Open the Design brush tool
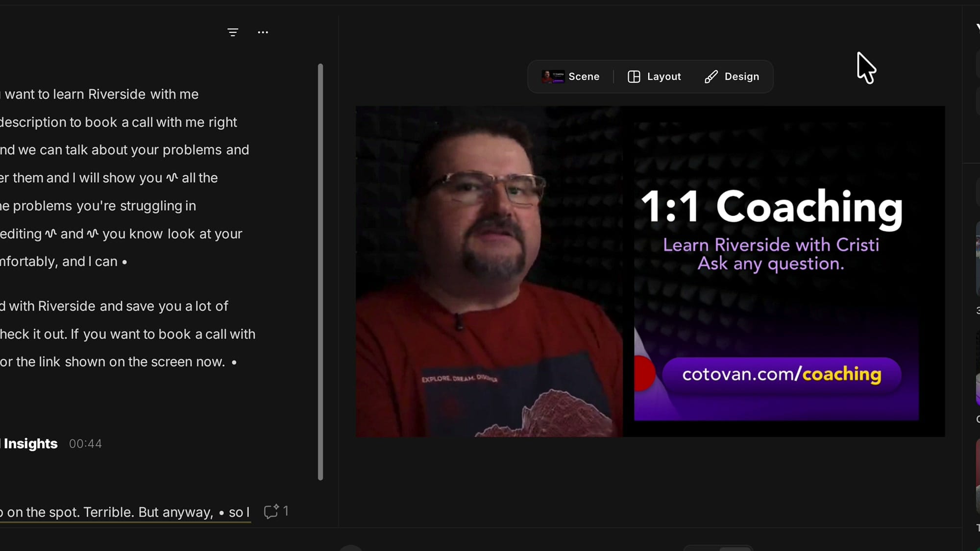This screenshot has height=551, width=980. pos(732,76)
